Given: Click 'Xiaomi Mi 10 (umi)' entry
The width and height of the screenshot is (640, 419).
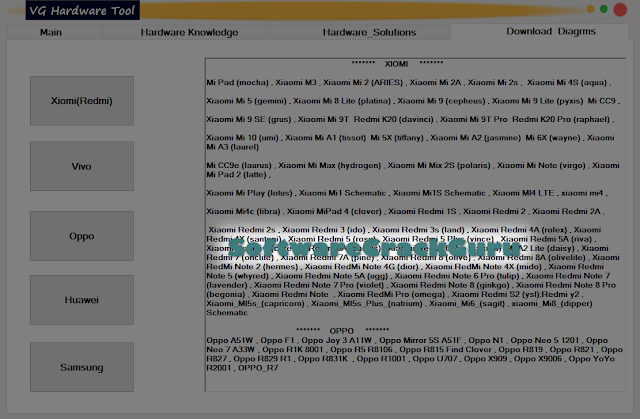Looking at the screenshot, I should tap(242, 138).
